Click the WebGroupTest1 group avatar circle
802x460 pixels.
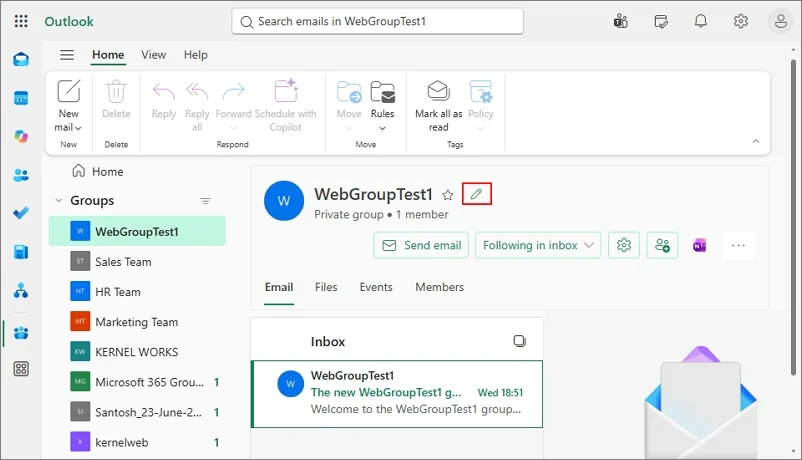pos(284,201)
